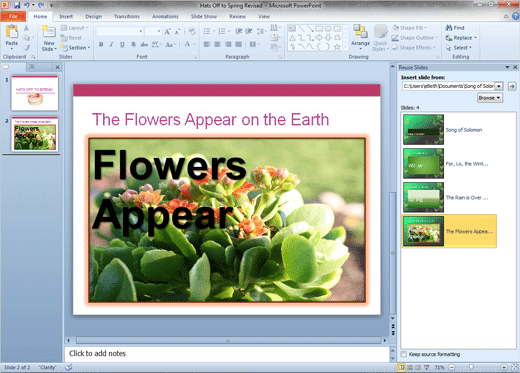
Task: Toggle Bold formatting
Action: tap(101, 44)
